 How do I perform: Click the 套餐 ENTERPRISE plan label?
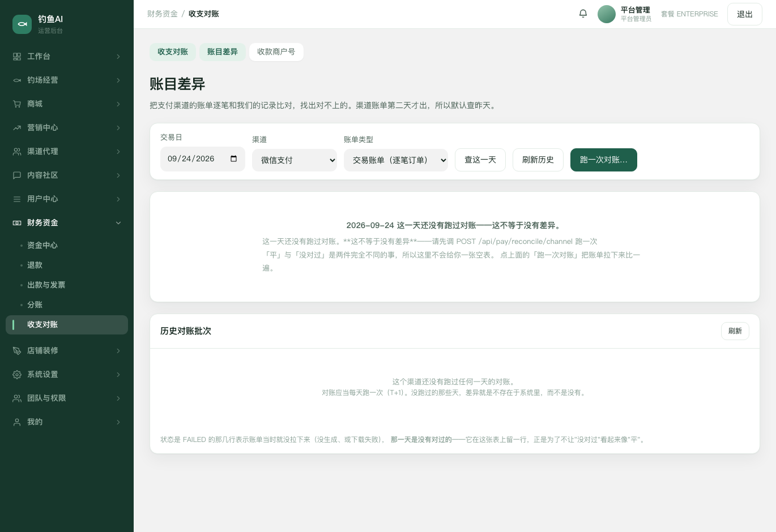pyautogui.click(x=689, y=14)
